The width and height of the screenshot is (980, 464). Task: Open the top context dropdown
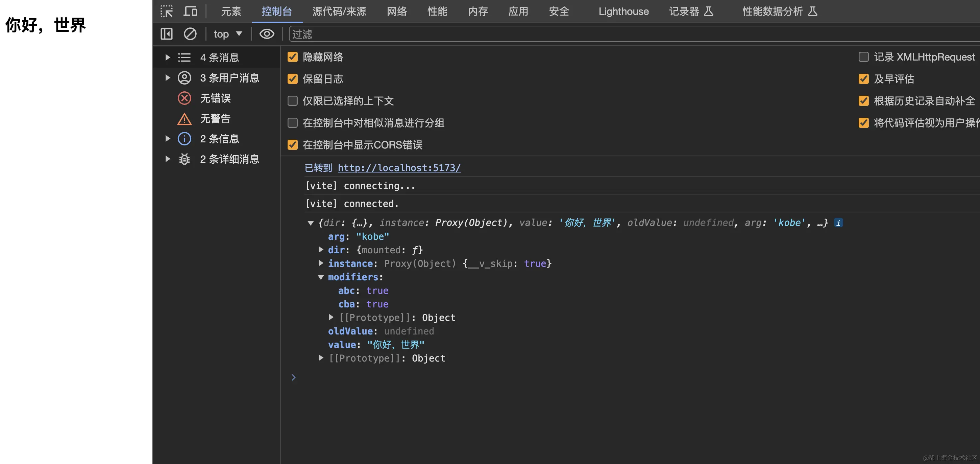tap(227, 34)
